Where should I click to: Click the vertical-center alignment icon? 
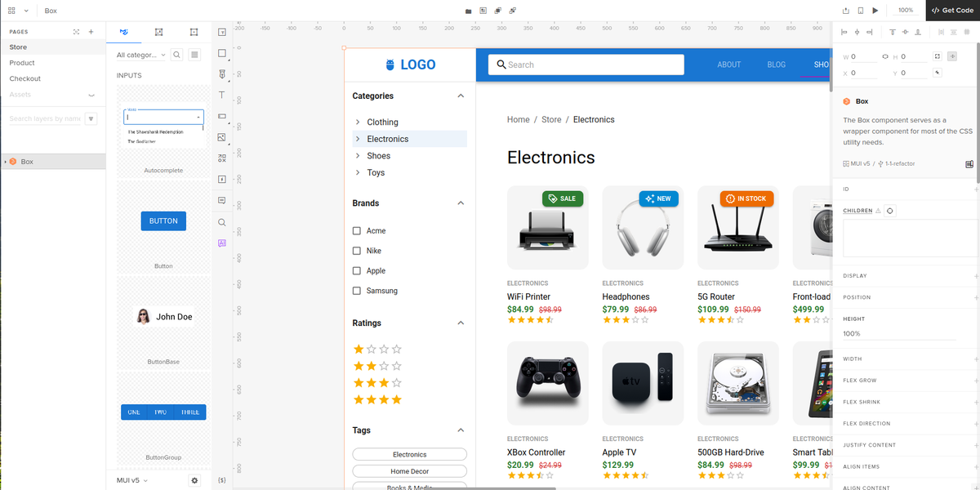(906, 32)
